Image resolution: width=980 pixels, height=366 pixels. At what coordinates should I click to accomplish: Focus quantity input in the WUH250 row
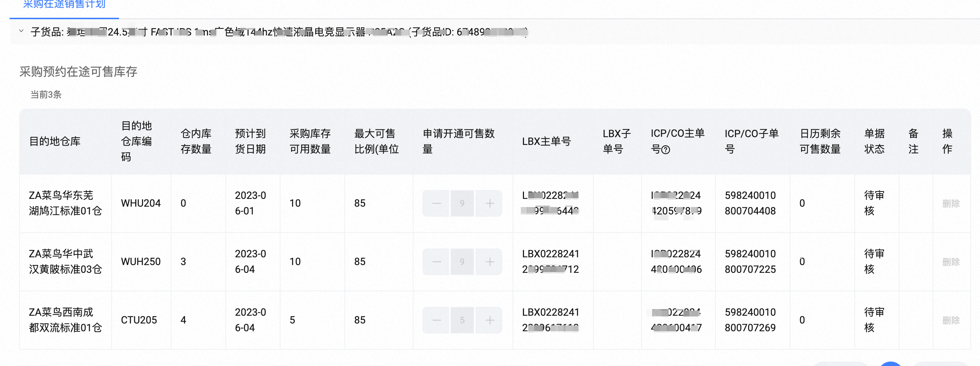point(462,262)
